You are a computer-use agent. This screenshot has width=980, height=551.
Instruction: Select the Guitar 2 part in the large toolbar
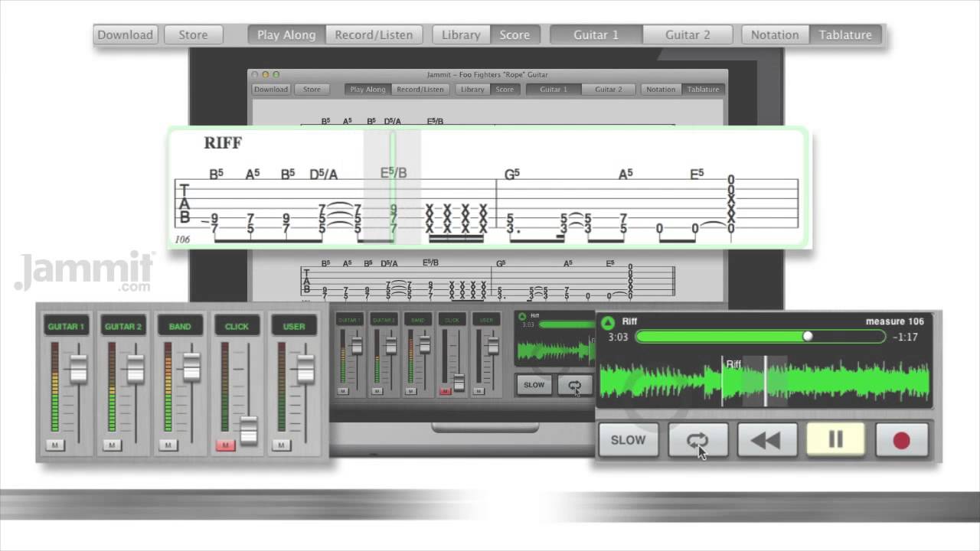point(688,34)
